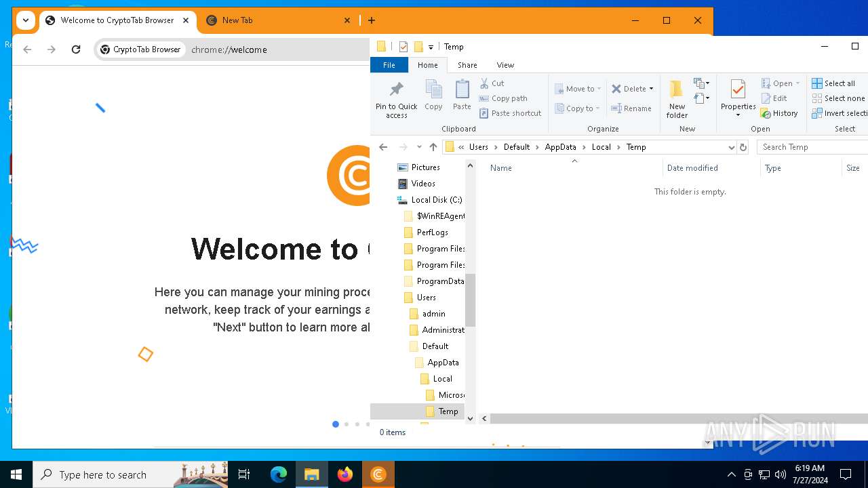The image size is (868, 488).
Task: Sort by Date modified column
Action: point(692,168)
